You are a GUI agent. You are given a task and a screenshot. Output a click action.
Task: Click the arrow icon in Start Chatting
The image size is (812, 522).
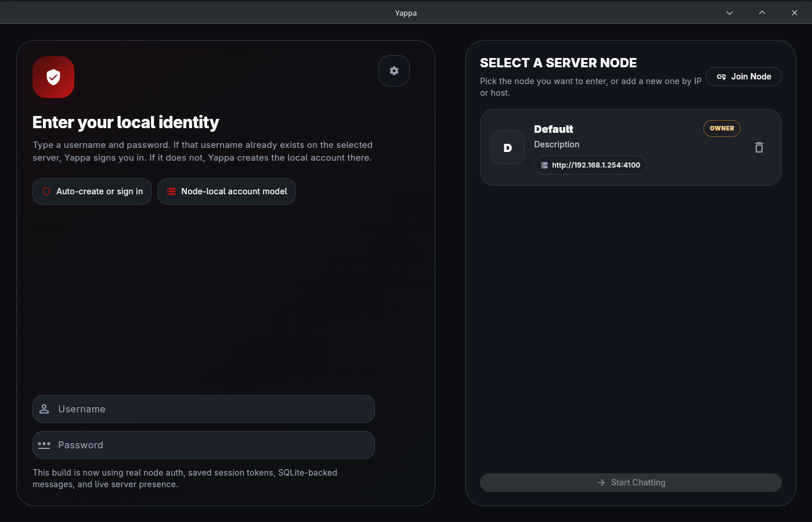tap(600, 482)
